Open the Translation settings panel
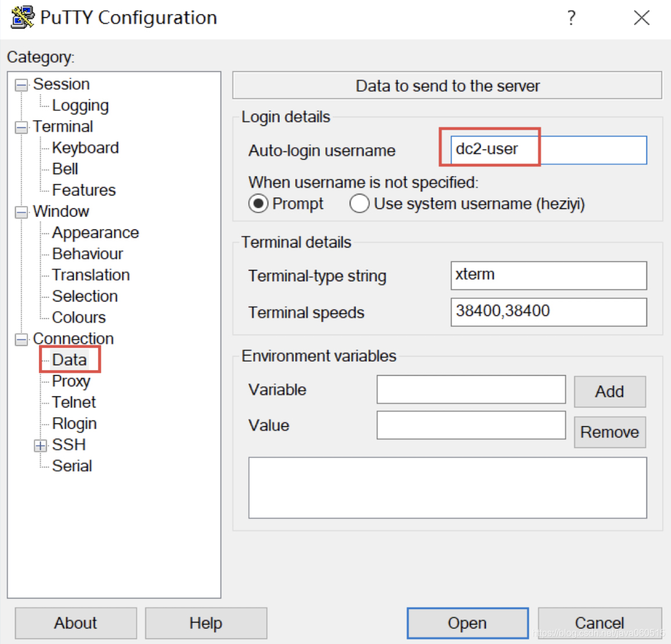Image resolution: width=671 pixels, height=644 pixels. pos(91,275)
